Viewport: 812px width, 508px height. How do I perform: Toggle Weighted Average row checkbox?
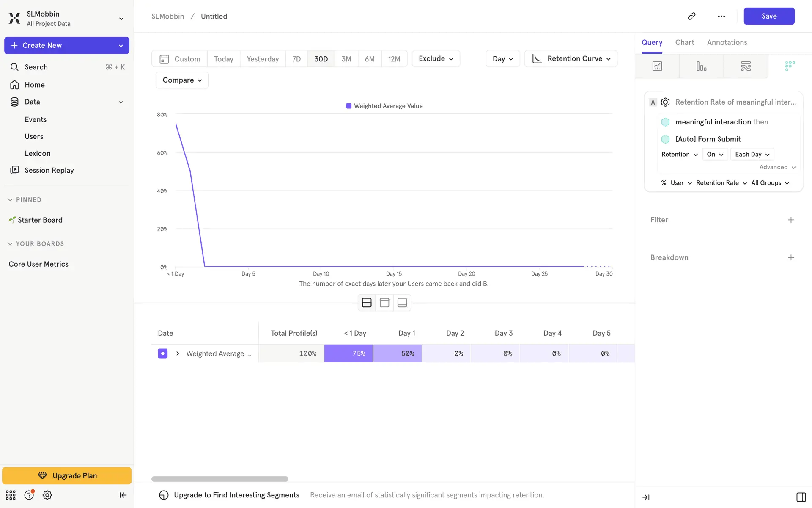coord(162,353)
